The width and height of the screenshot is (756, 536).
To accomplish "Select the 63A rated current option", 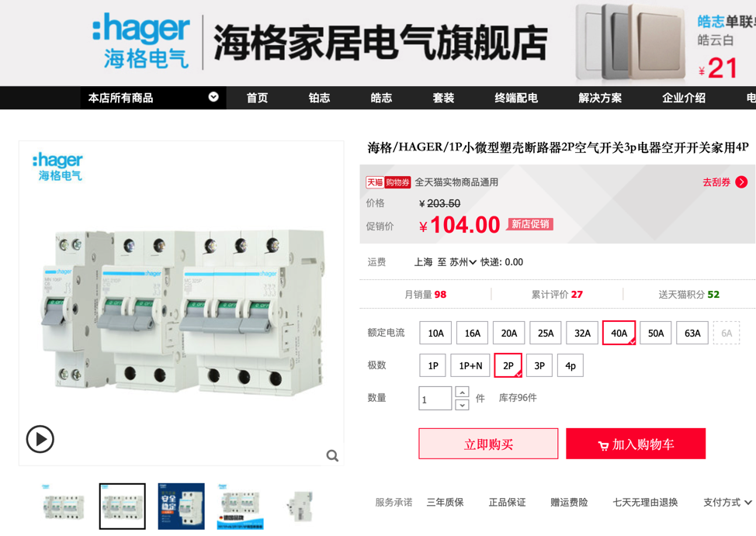I will (692, 333).
